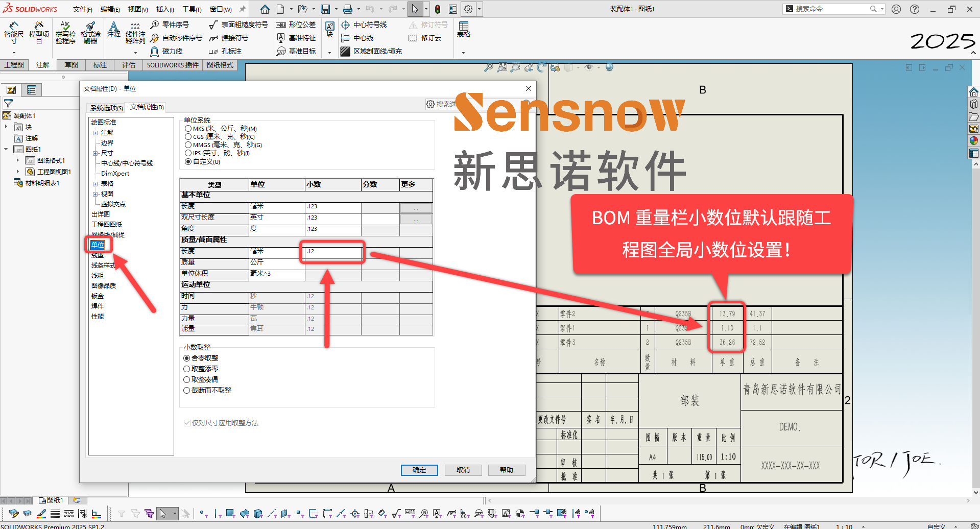Click the 拼写检验程序 spell checker icon
The height and width of the screenshot is (529, 980).
click(x=65, y=33)
